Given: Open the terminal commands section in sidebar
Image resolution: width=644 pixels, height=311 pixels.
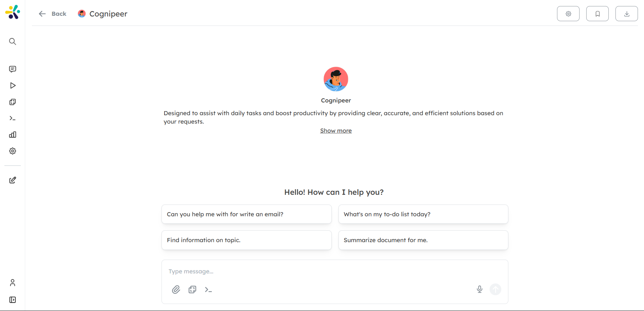Looking at the screenshot, I should tap(12, 118).
